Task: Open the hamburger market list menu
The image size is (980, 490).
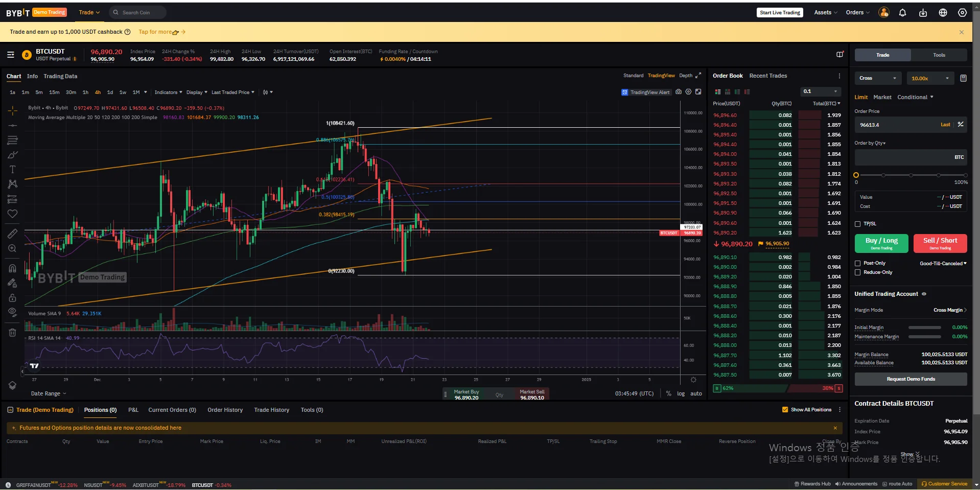Action: (11, 55)
